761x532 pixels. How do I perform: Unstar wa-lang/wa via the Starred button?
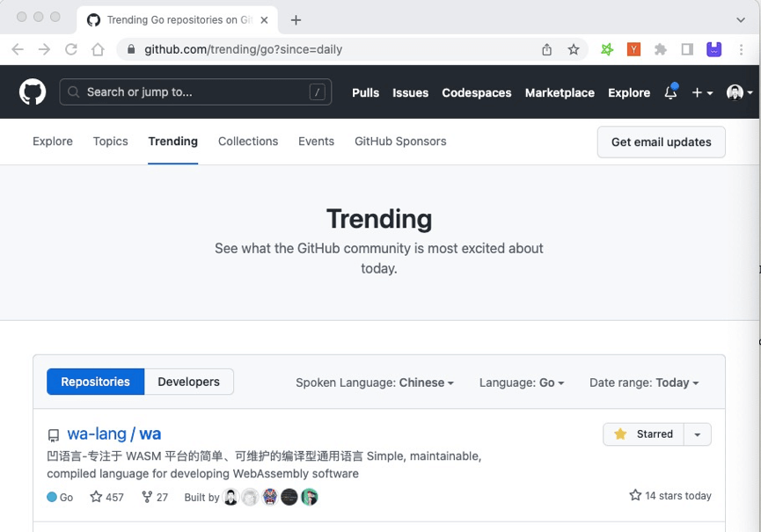pyautogui.click(x=643, y=434)
